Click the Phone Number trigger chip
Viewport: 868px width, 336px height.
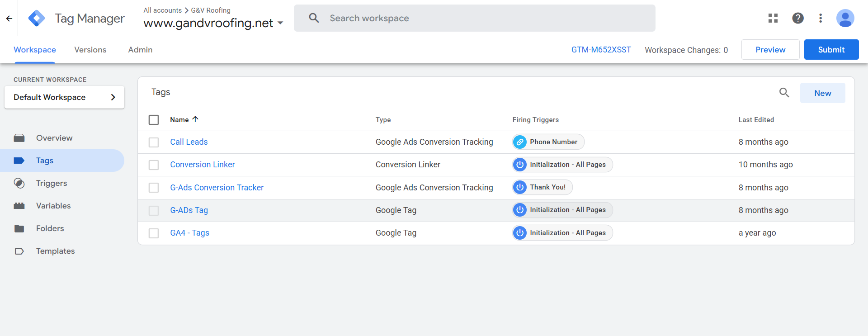click(x=548, y=142)
